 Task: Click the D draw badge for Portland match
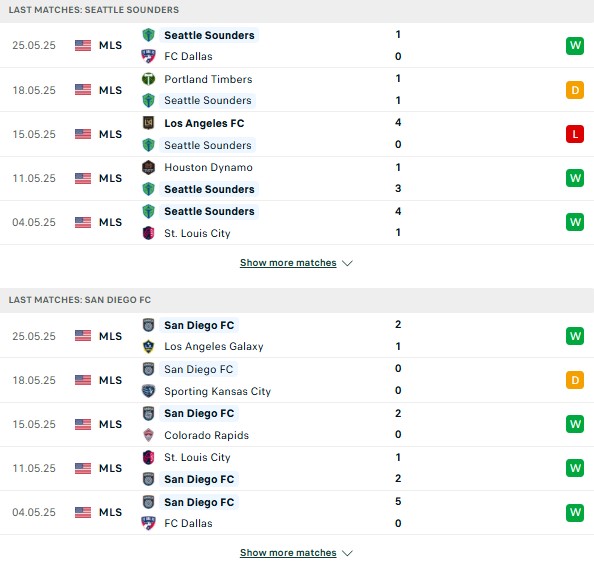tap(575, 90)
